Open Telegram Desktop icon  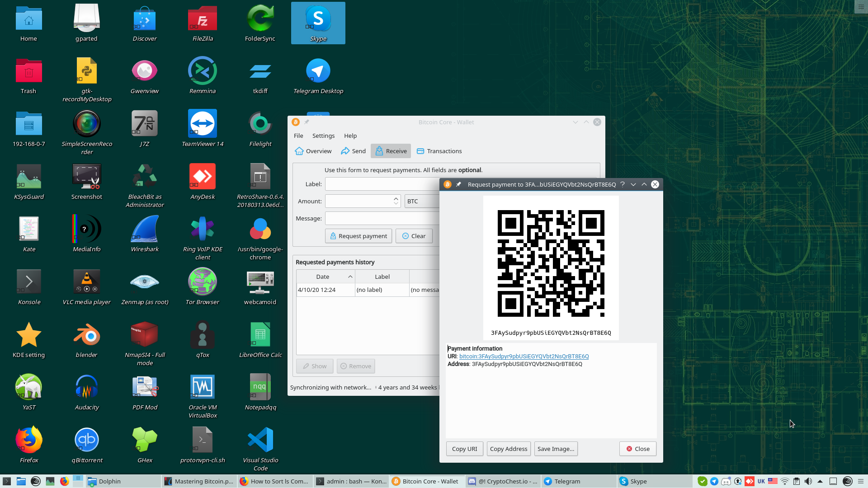point(318,71)
